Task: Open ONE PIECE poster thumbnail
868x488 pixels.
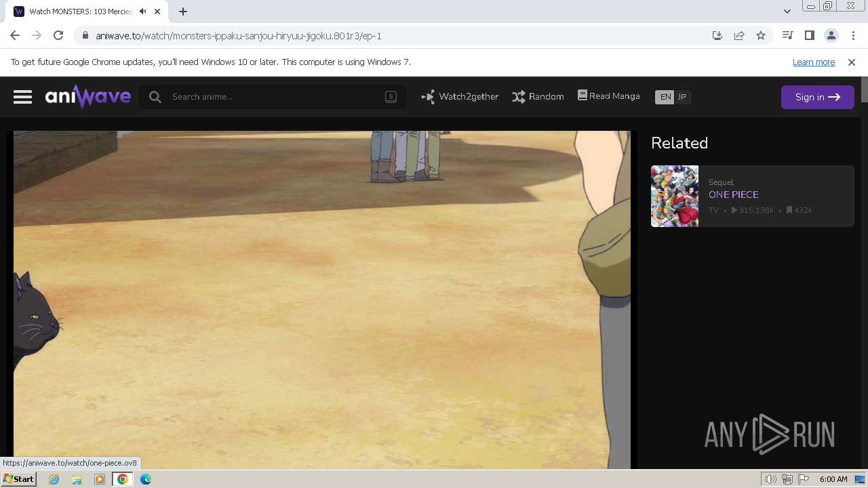Action: point(675,196)
